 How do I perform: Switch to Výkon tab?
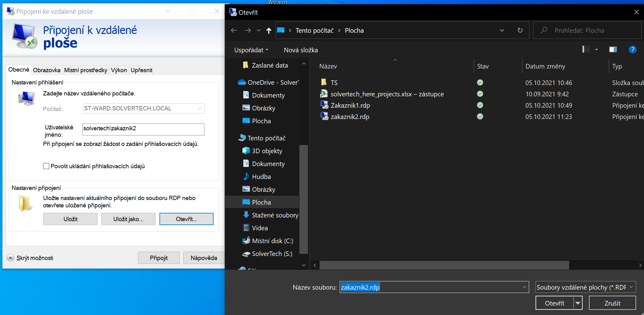(x=119, y=70)
